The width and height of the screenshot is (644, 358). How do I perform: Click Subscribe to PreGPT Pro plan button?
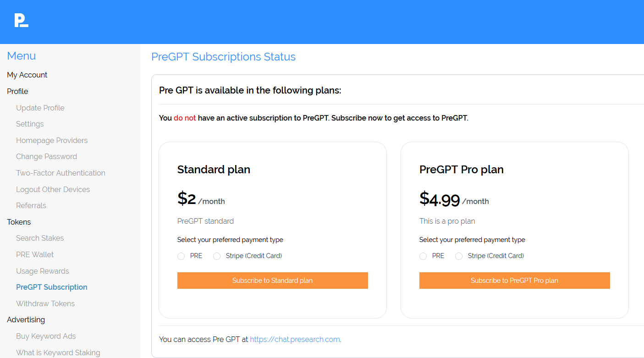(x=514, y=281)
